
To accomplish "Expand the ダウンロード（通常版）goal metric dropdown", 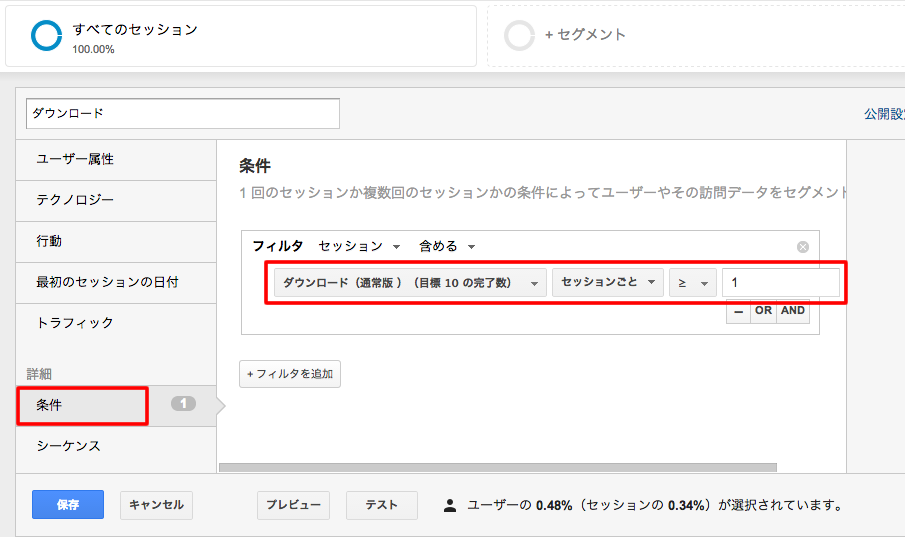I will pyautogui.click(x=410, y=283).
